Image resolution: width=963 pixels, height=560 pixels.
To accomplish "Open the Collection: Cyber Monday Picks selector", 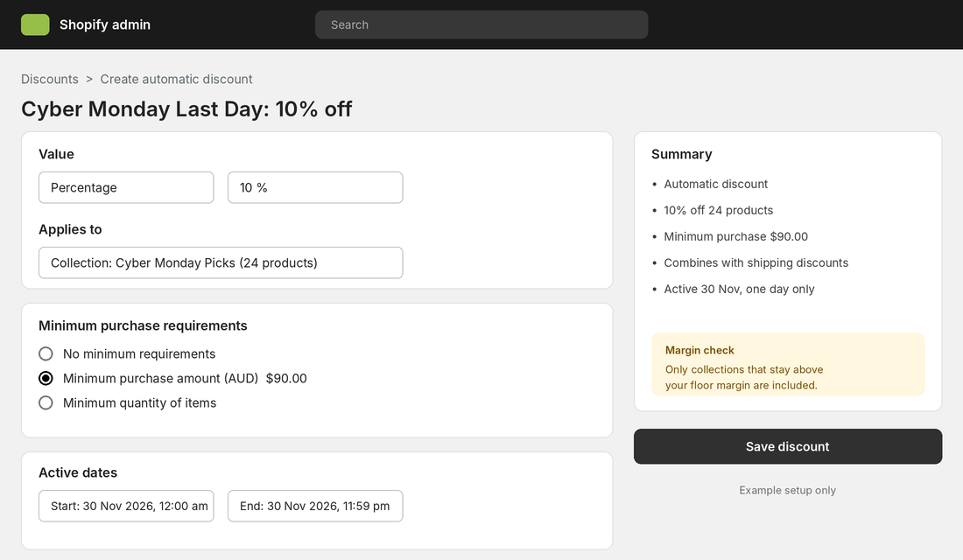I will (221, 262).
